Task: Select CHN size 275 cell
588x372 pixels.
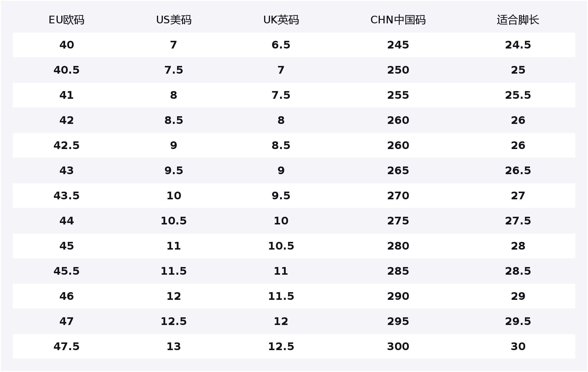Action: click(398, 221)
